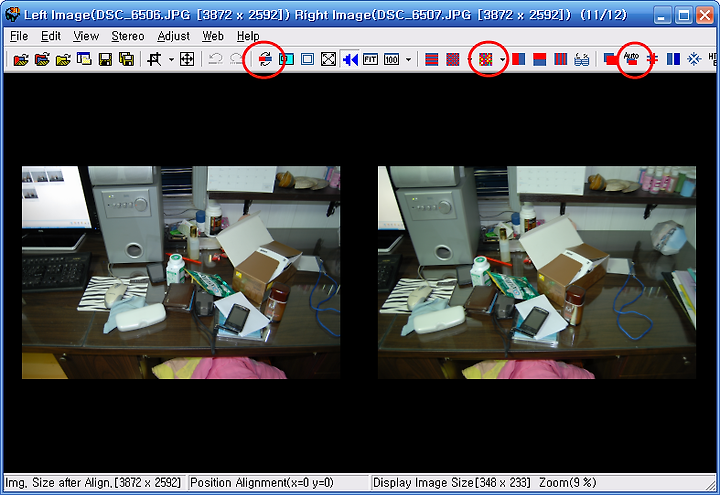Viewport: 720px width, 495px height.
Task: Click the undo arrow icon
Action: coord(215,59)
